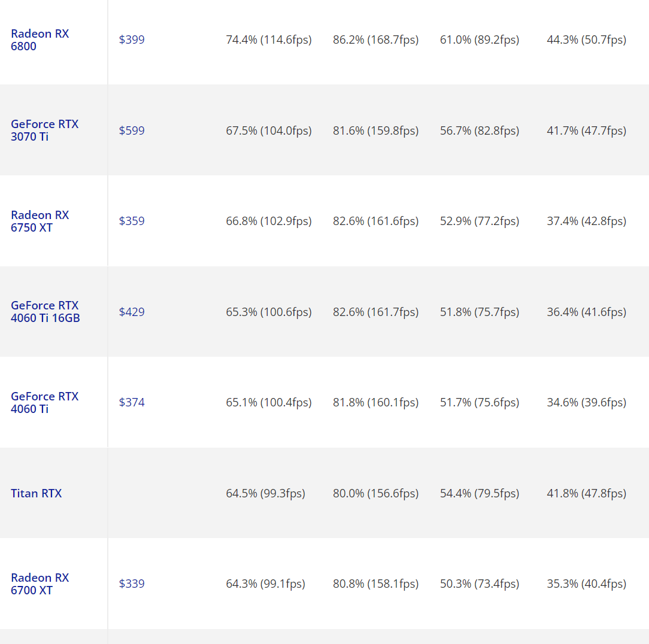Viewport: 649px width, 644px height.
Task: Click the 64.5% (99.3fps) Titan RTX score
Action: (266, 493)
